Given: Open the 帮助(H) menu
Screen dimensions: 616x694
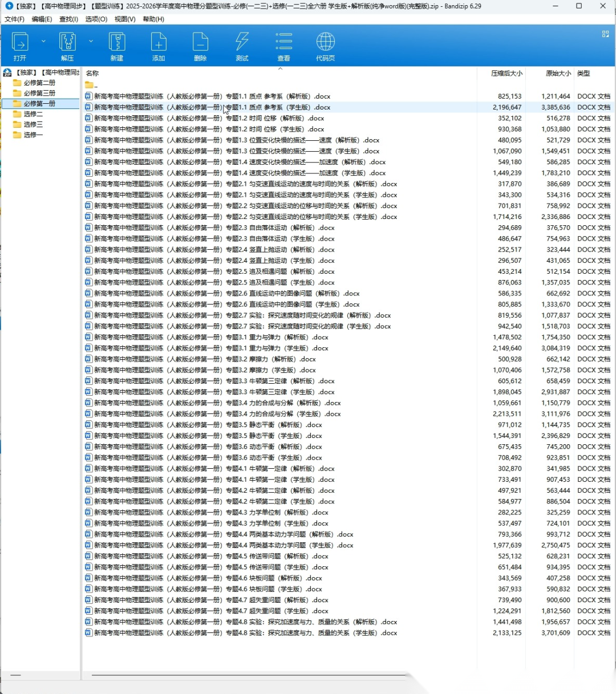Looking at the screenshot, I should [153, 19].
